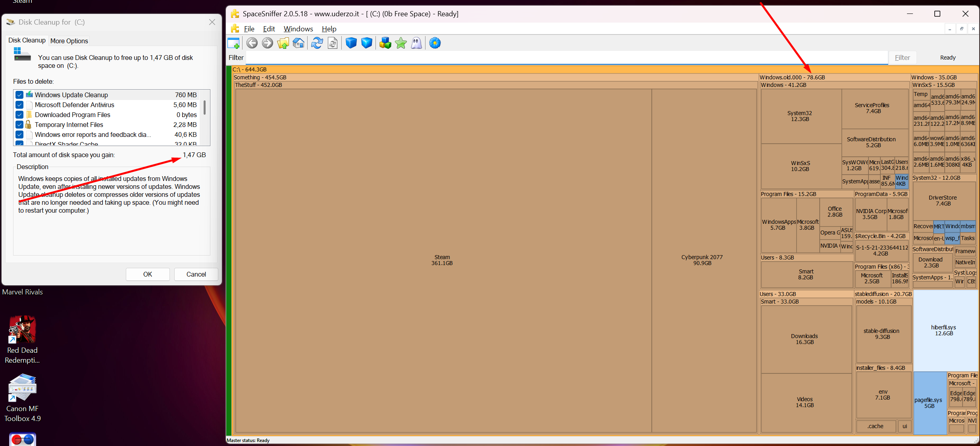
Task: Toggle the ghost unknown space icon
Action: pos(416,43)
